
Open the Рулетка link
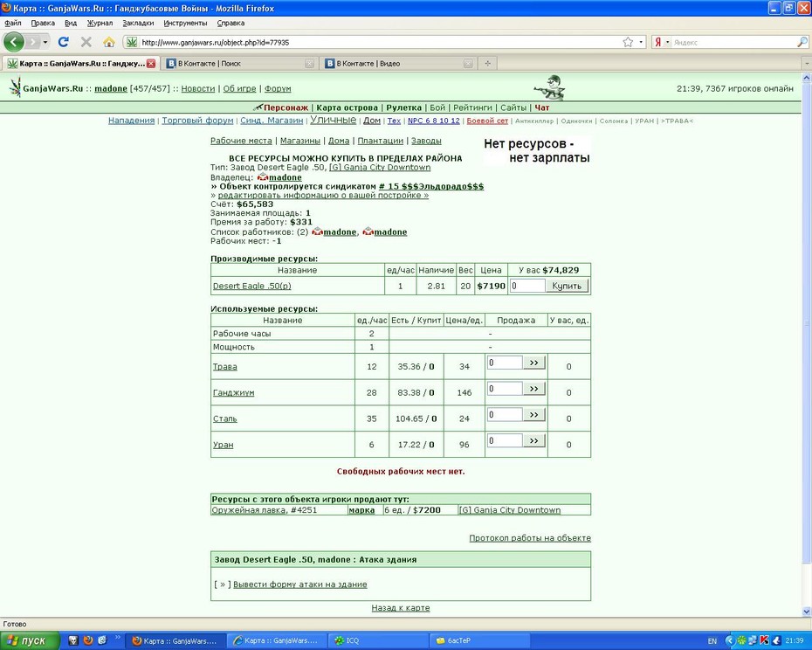click(403, 107)
